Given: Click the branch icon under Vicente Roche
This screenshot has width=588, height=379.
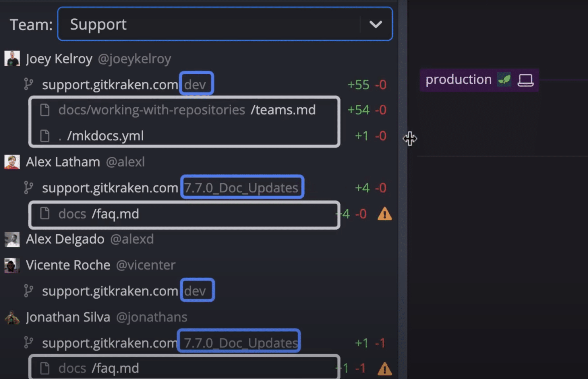Looking at the screenshot, I should point(28,291).
